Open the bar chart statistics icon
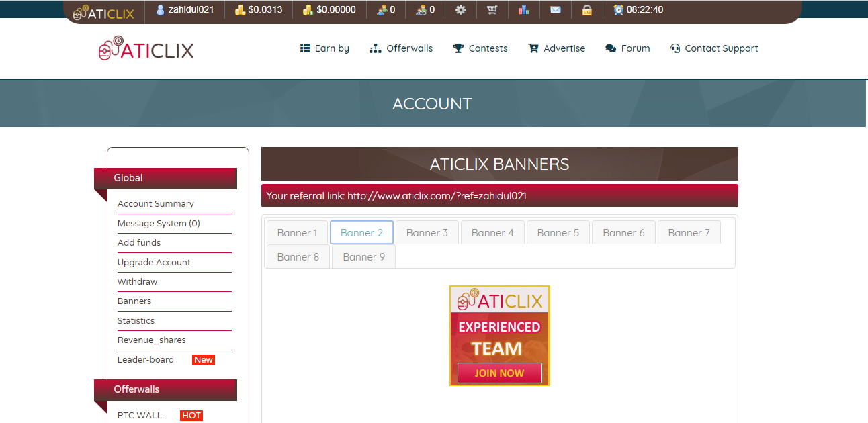Screen dimensions: 868x423 pos(523,10)
